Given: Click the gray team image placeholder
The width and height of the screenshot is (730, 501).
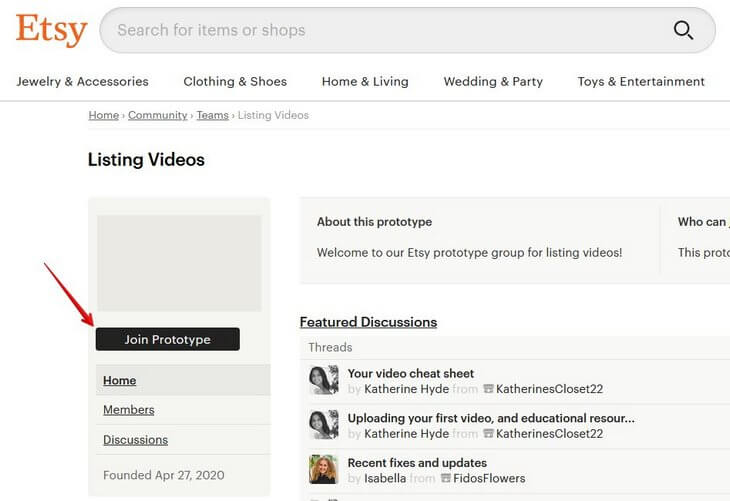Looking at the screenshot, I should pyautogui.click(x=179, y=263).
